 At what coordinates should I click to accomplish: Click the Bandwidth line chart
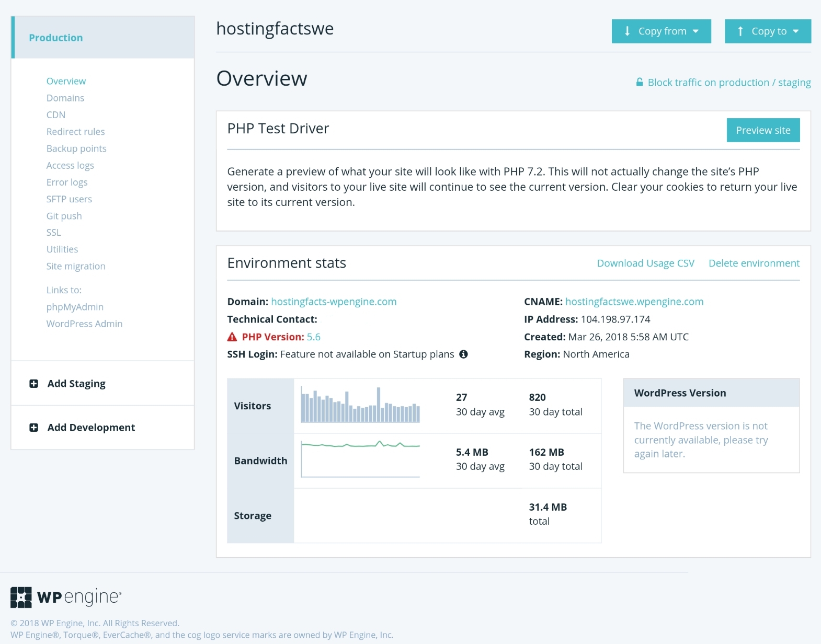click(360, 459)
